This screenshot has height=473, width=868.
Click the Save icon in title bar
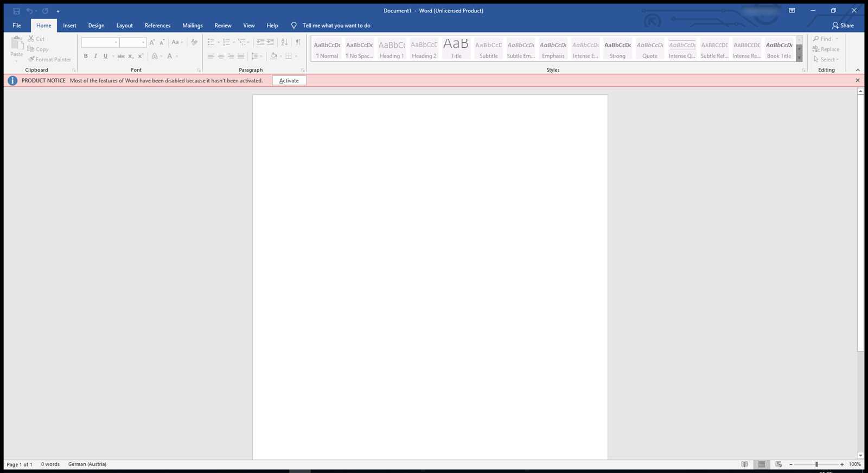point(16,11)
